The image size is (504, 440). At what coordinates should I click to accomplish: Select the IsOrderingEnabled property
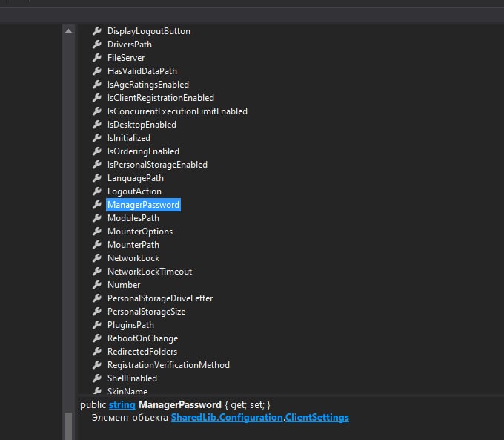[x=143, y=151]
